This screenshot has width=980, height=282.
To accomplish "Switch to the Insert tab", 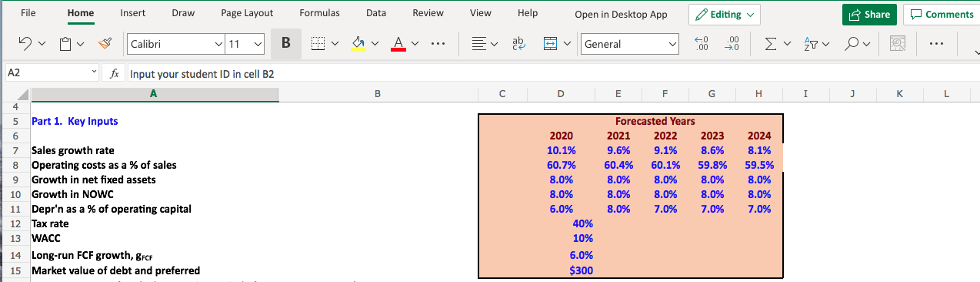I will pyautogui.click(x=133, y=13).
